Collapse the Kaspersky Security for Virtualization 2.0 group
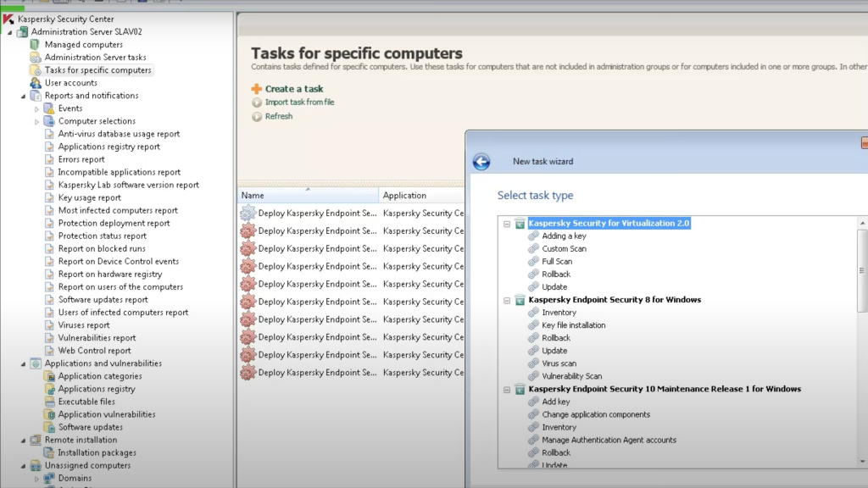The height and width of the screenshot is (488, 868). tap(507, 224)
